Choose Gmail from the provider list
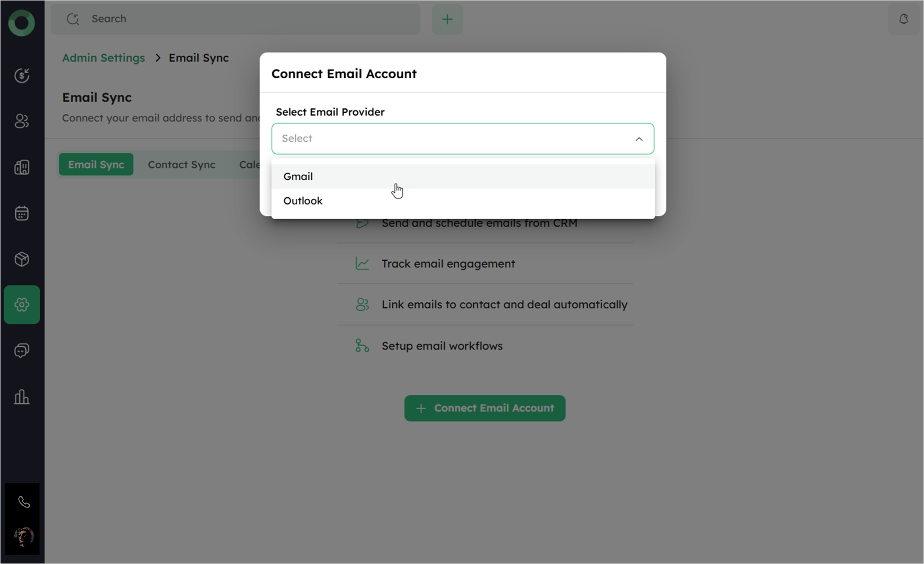The width and height of the screenshot is (924, 564). coord(298,177)
